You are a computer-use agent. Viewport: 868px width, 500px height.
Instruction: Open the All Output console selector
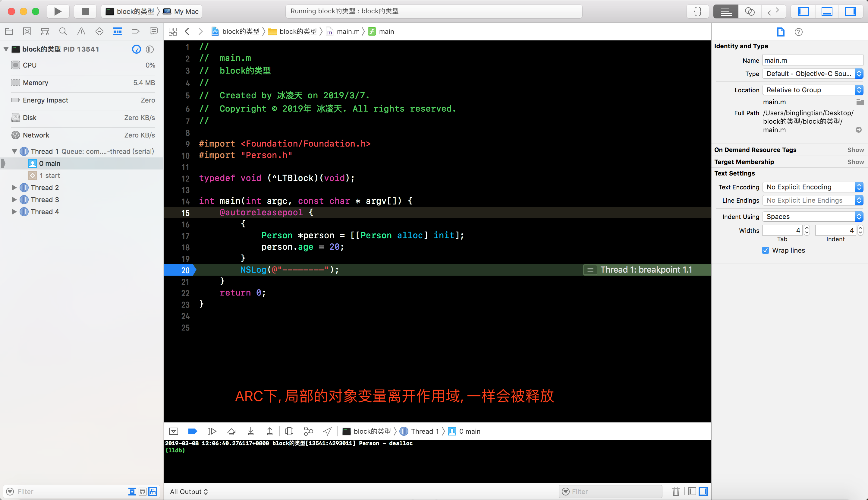point(189,492)
